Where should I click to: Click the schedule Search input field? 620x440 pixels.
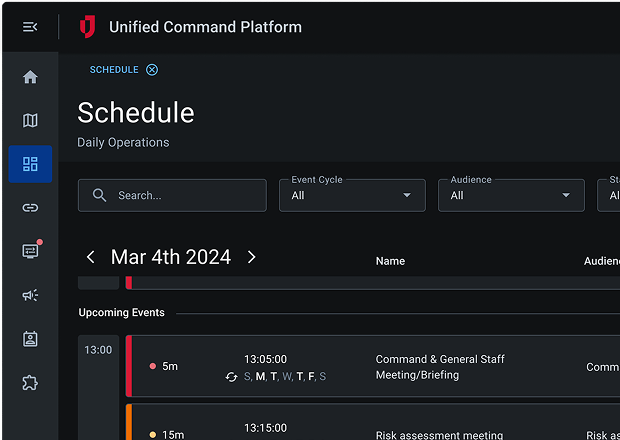[185, 196]
